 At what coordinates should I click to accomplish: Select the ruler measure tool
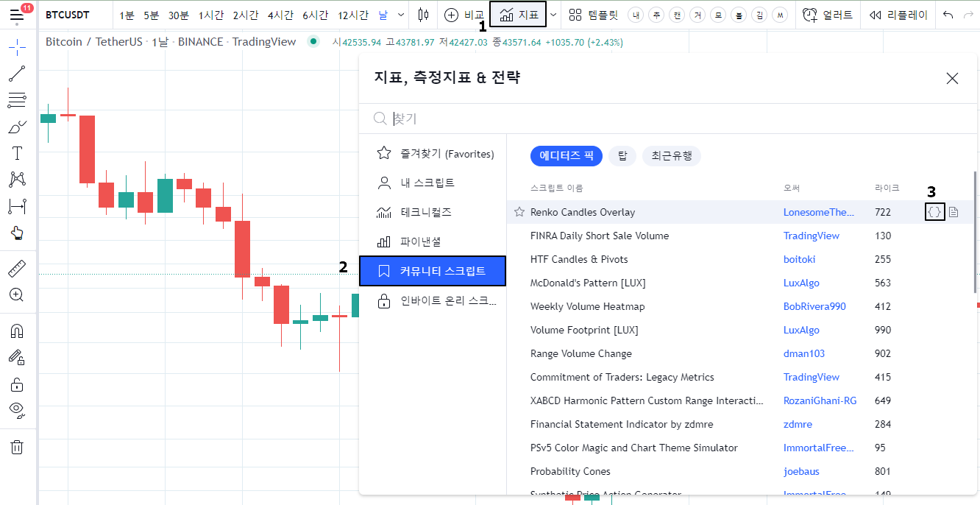pos(17,268)
